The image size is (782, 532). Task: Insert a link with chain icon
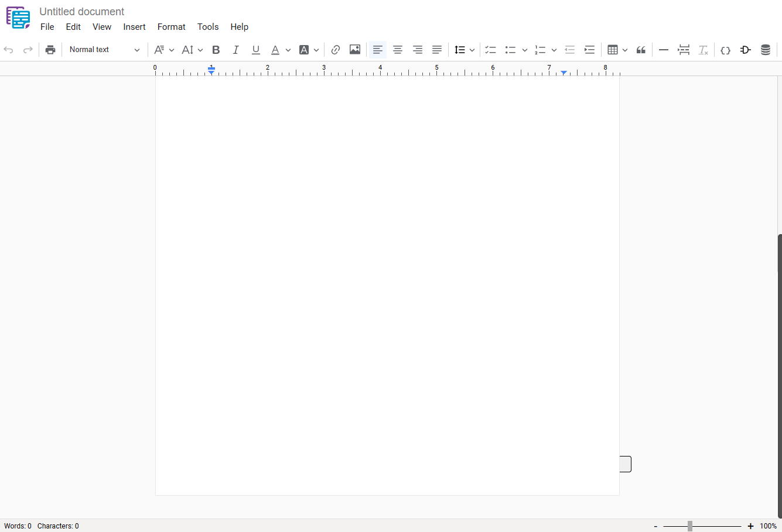pyautogui.click(x=336, y=50)
